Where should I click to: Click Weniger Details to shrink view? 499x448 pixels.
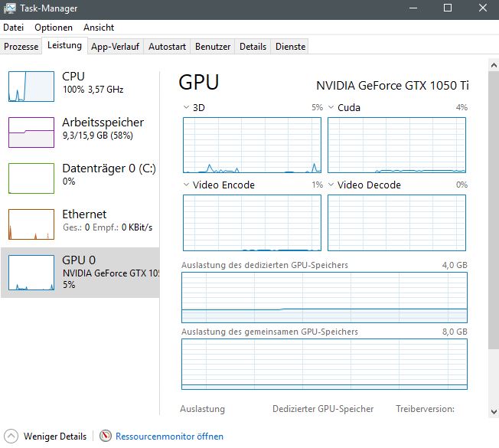(55, 437)
